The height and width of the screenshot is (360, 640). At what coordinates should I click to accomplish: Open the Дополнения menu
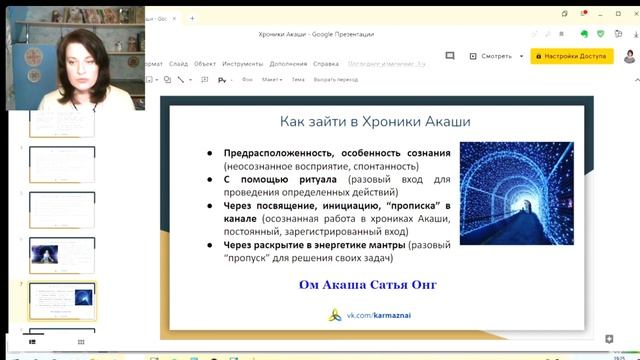(288, 64)
